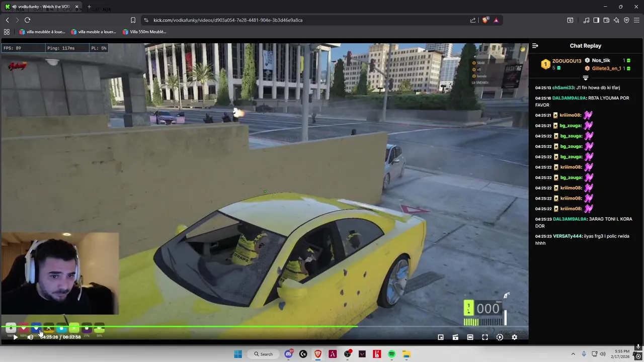Image resolution: width=644 pixels, height=362 pixels.
Task: Enter fullscreen video mode
Action: click(x=485, y=337)
